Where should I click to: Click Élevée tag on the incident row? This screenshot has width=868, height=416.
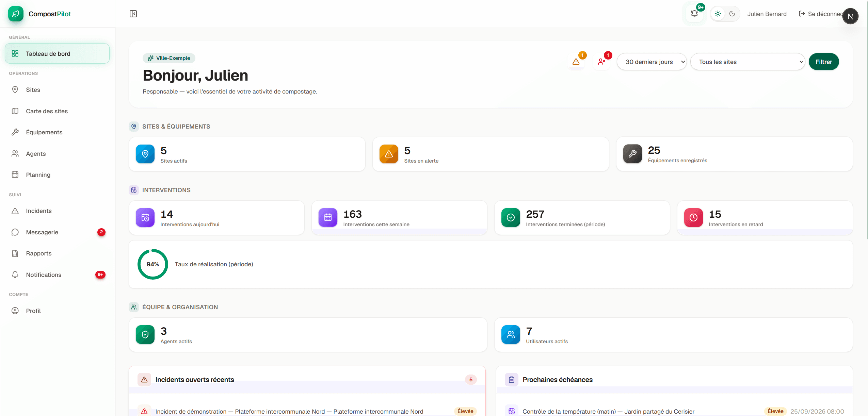point(465,411)
